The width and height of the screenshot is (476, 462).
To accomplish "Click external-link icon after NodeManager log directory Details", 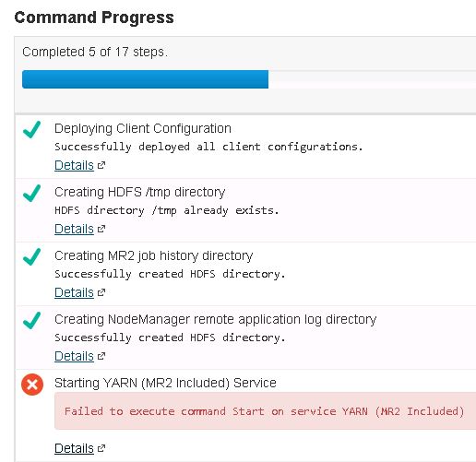I will tap(101, 356).
